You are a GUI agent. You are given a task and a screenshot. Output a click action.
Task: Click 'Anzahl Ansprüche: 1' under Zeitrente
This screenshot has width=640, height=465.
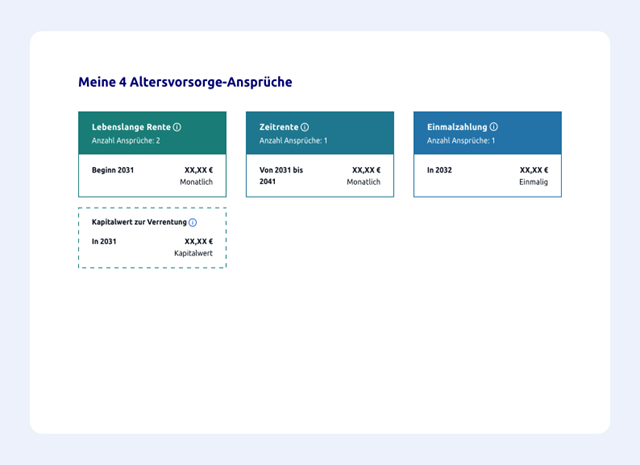pos(293,141)
